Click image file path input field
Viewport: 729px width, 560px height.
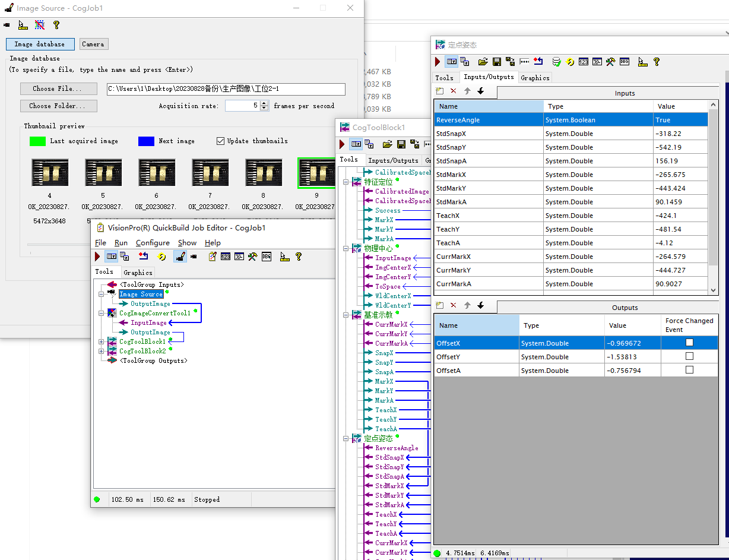coord(226,89)
